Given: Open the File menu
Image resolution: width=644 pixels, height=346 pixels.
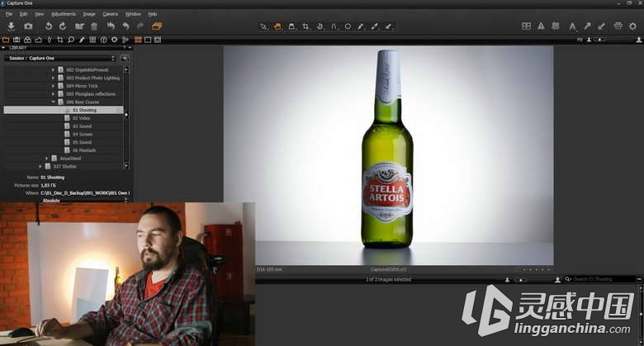Looking at the screenshot, I should (9, 14).
